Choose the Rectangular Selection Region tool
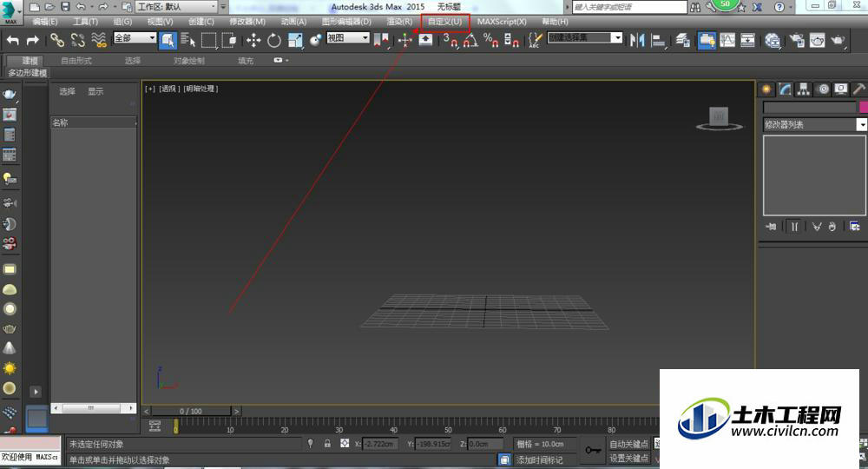This screenshot has height=469, width=868. (208, 40)
